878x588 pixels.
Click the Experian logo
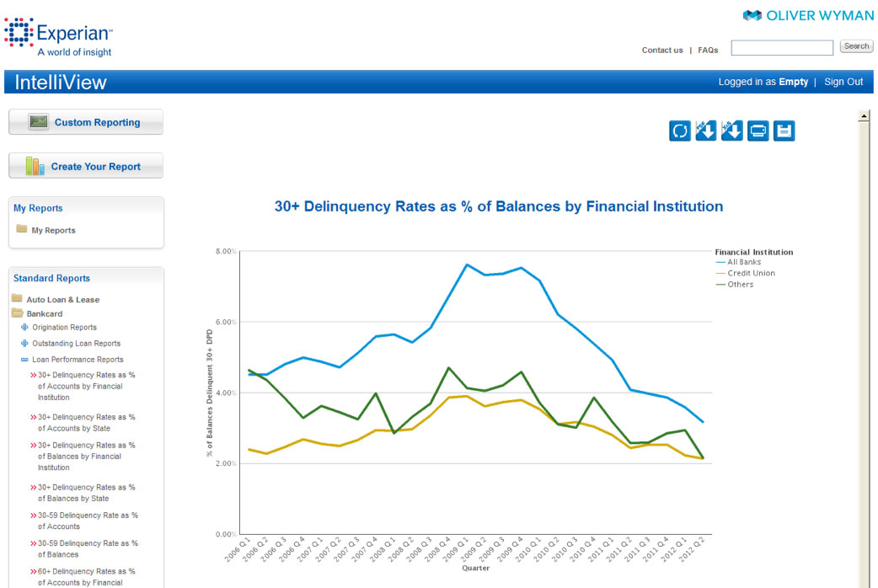[x=59, y=35]
